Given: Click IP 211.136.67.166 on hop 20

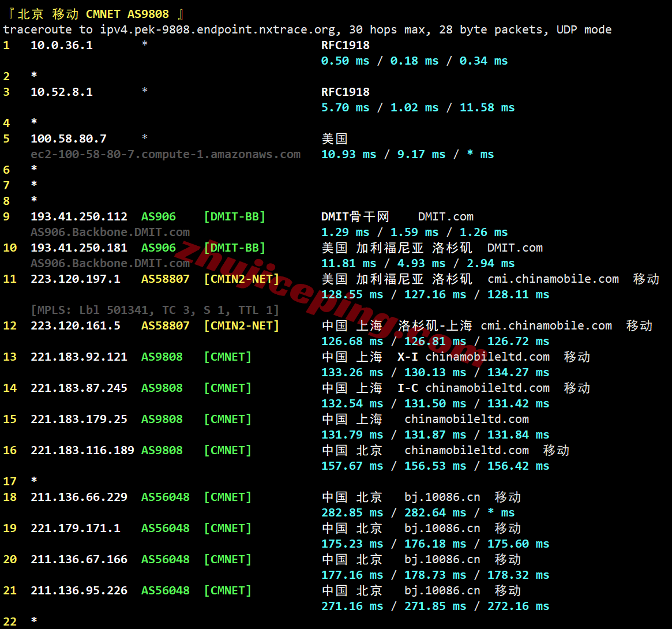Looking at the screenshot, I should click(x=79, y=559).
